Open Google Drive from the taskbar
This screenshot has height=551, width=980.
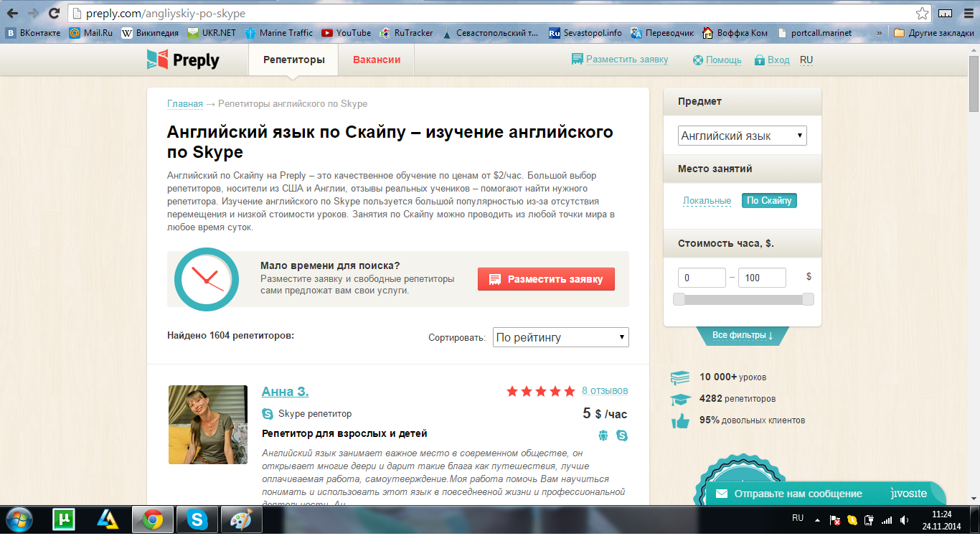click(x=108, y=519)
